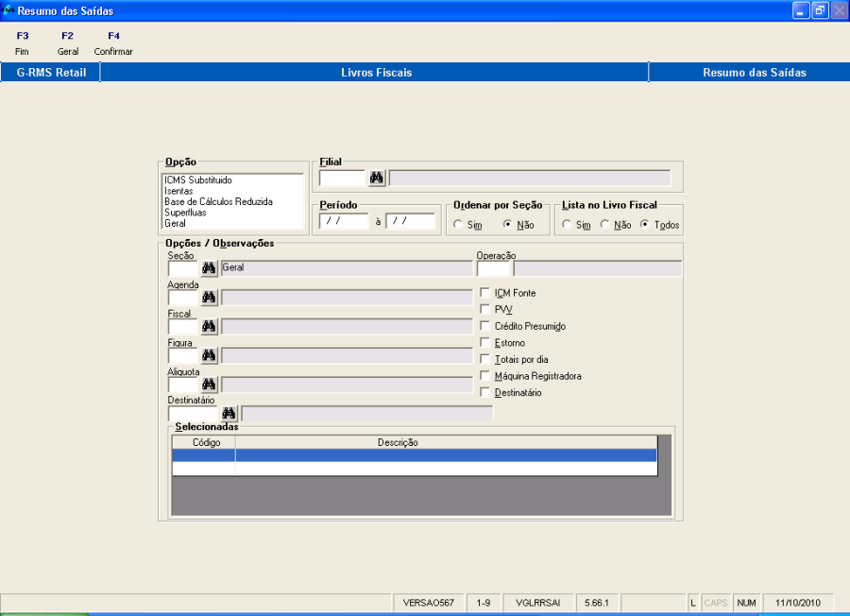Click the Período start date field
850x616 pixels.
click(x=343, y=221)
